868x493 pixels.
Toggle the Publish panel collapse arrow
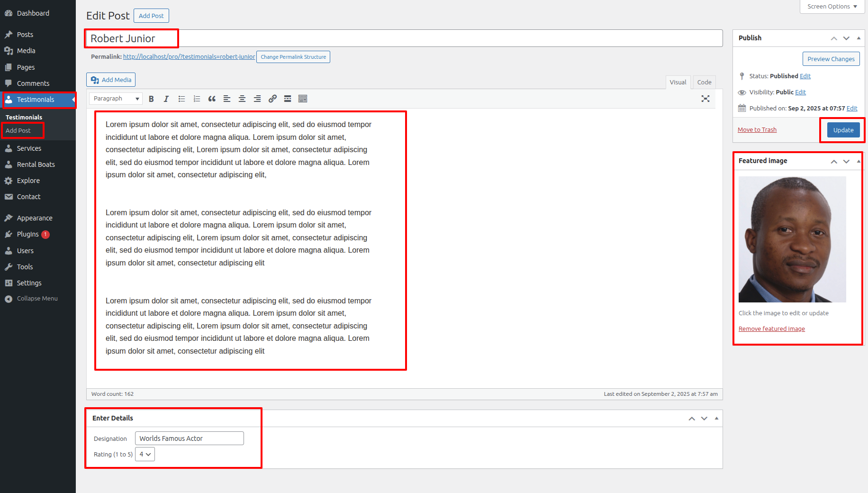coord(859,38)
